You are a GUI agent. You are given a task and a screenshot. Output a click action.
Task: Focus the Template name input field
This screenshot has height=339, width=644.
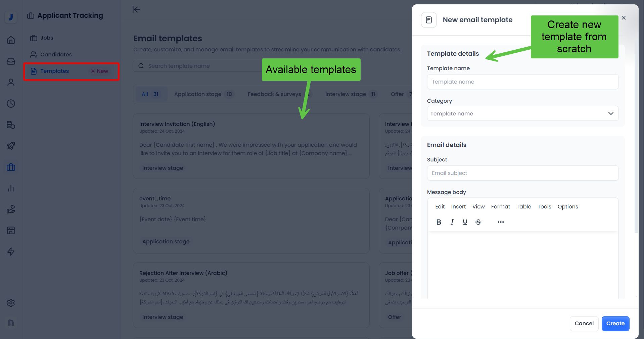pyautogui.click(x=522, y=82)
